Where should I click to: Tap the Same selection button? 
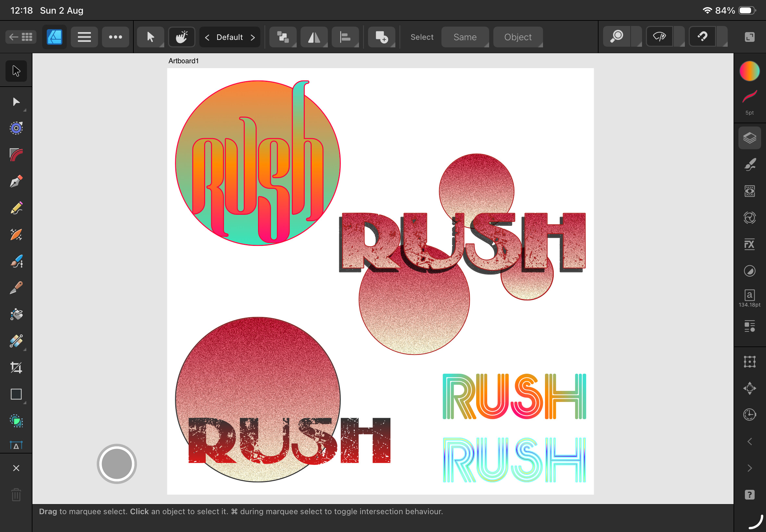[465, 37]
